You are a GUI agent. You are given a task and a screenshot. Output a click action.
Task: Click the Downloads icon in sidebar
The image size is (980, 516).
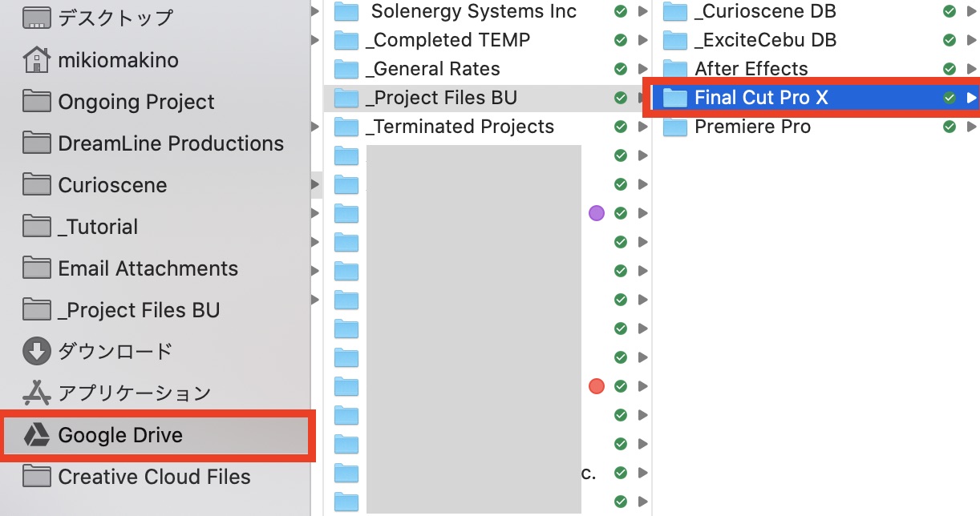click(37, 352)
